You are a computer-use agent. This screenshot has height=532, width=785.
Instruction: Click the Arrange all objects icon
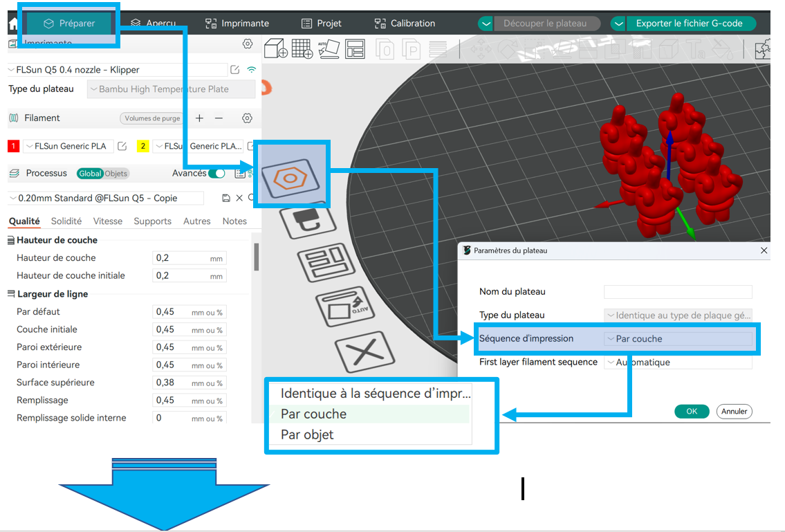point(355,49)
